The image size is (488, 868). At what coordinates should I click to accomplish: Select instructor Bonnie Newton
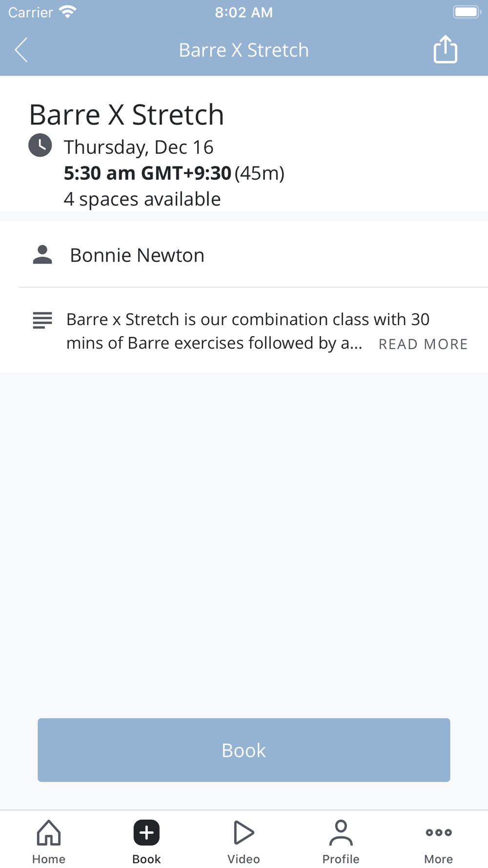[x=137, y=255]
